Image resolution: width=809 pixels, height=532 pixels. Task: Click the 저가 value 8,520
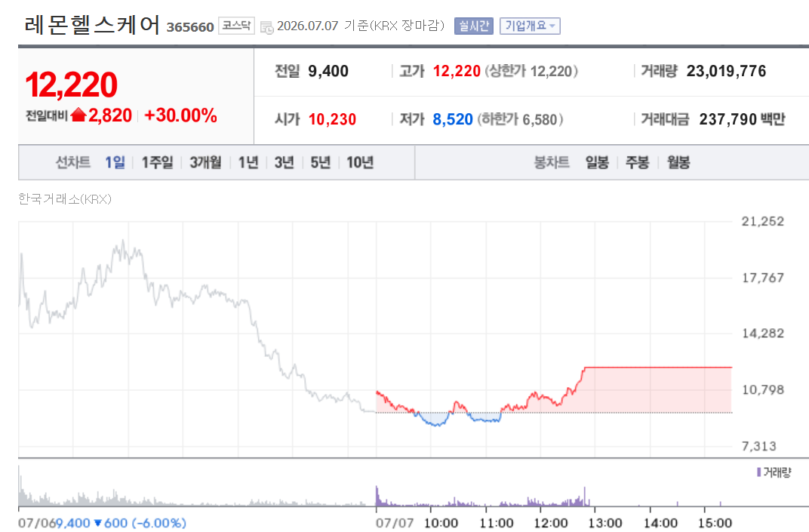(x=453, y=120)
